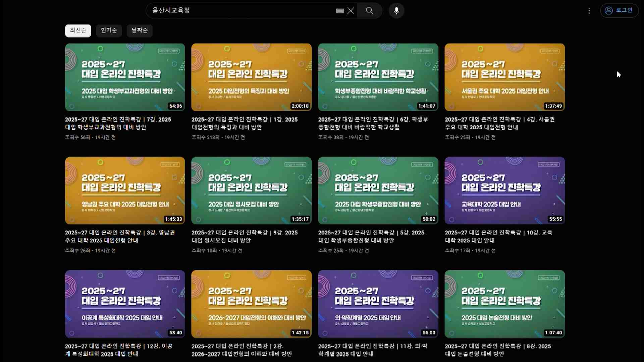The height and width of the screenshot is (362, 644).
Task: Play the 4강 서울권 주요 대학 thumbnail
Action: [504, 77]
